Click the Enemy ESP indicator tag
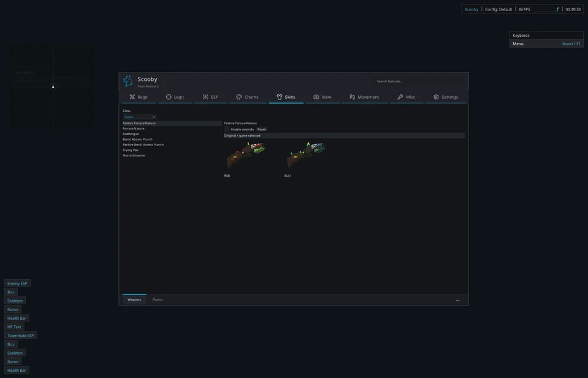Viewport: 588px width, 378px height. 17,283
